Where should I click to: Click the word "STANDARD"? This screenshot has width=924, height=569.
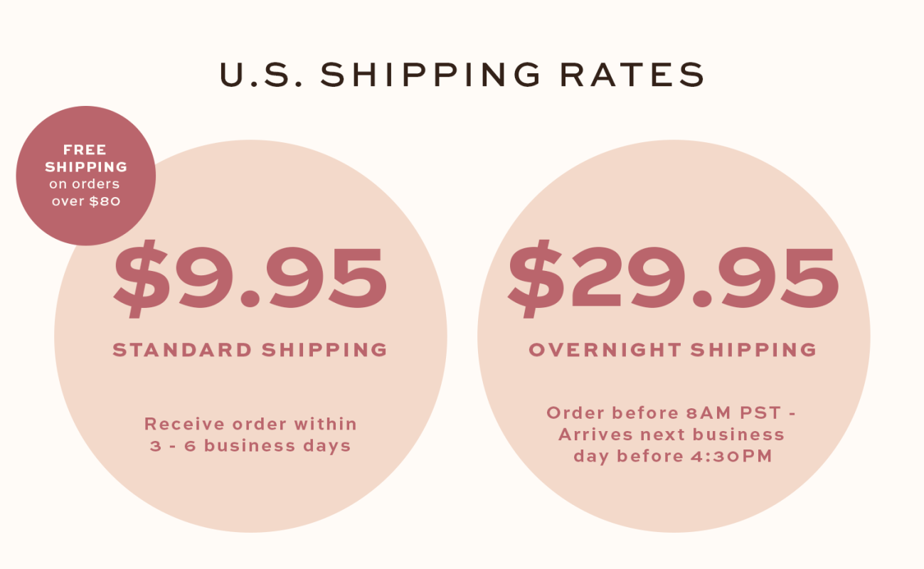183,350
